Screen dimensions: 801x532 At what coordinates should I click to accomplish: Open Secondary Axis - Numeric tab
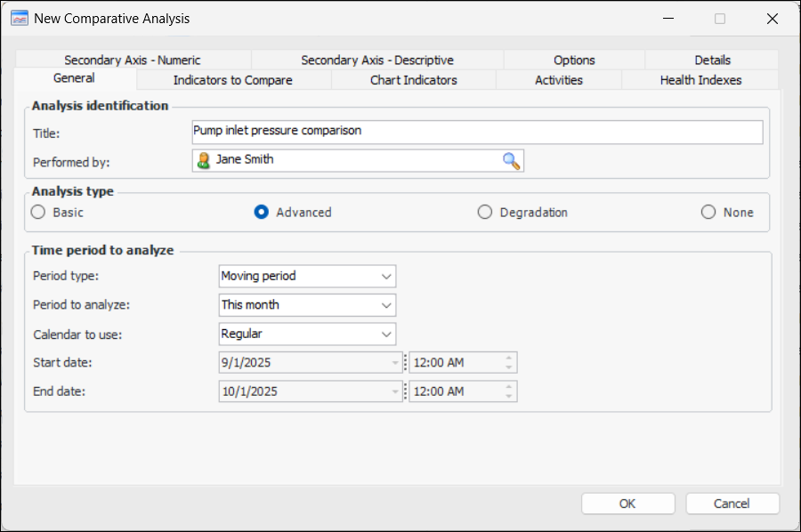133,60
